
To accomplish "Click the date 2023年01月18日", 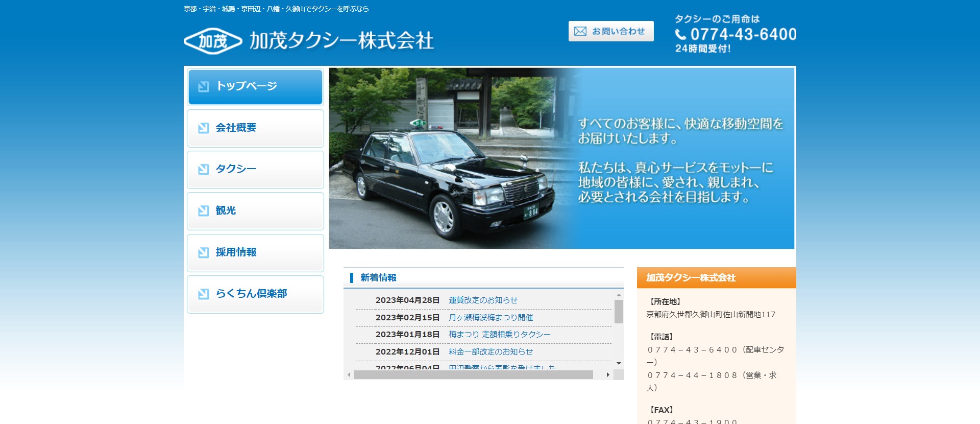I will pyautogui.click(x=407, y=335).
